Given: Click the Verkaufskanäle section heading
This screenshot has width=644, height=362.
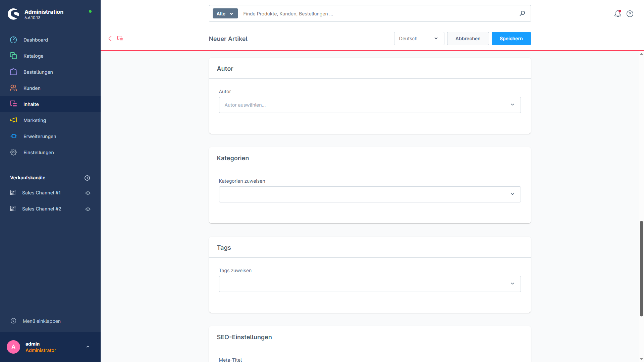Looking at the screenshot, I should pyautogui.click(x=28, y=178).
